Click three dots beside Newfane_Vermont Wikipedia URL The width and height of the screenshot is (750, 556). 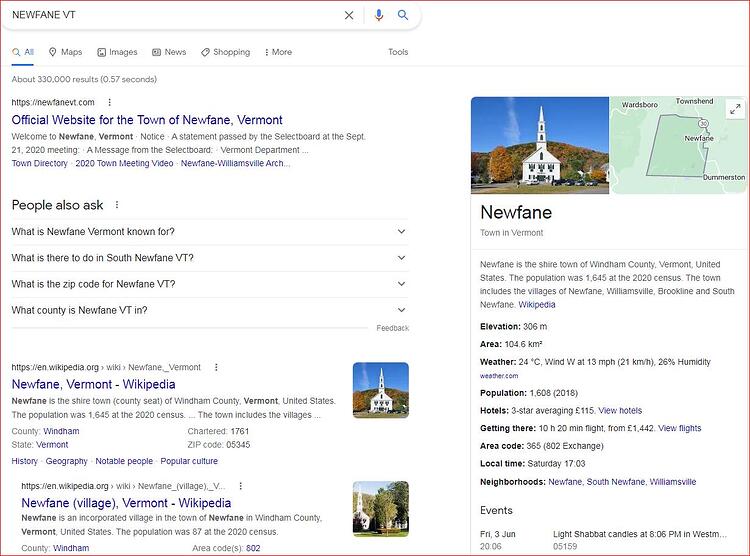click(216, 367)
